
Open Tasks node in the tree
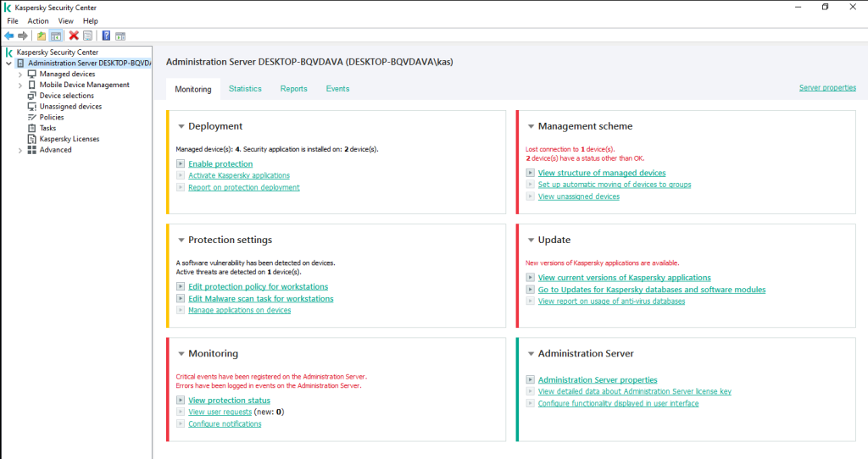pos(47,128)
